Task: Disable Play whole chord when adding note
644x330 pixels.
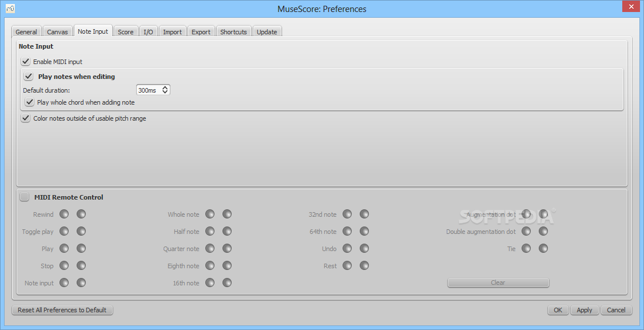Action: tap(29, 102)
